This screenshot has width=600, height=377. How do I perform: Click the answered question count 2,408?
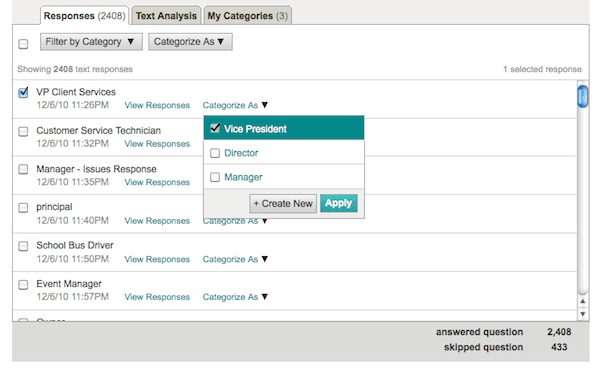(x=559, y=332)
